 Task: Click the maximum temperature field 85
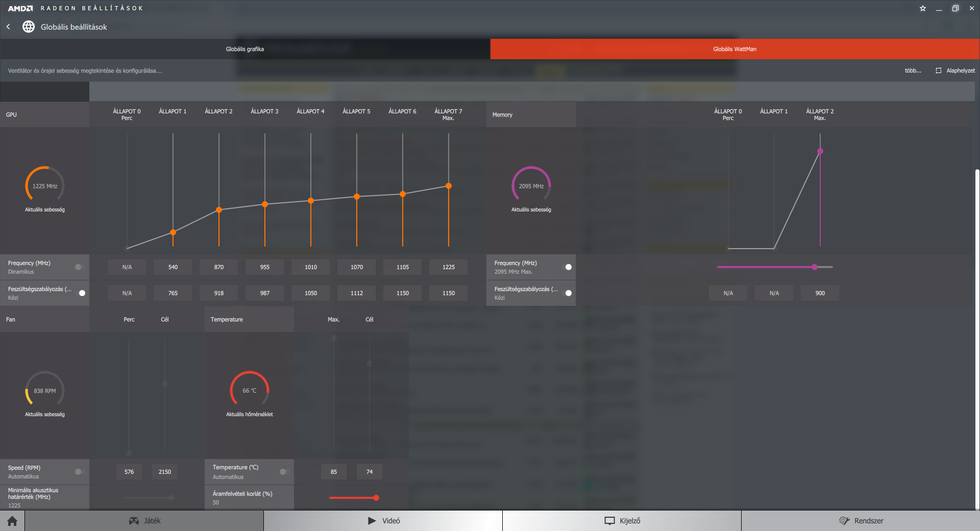click(334, 472)
